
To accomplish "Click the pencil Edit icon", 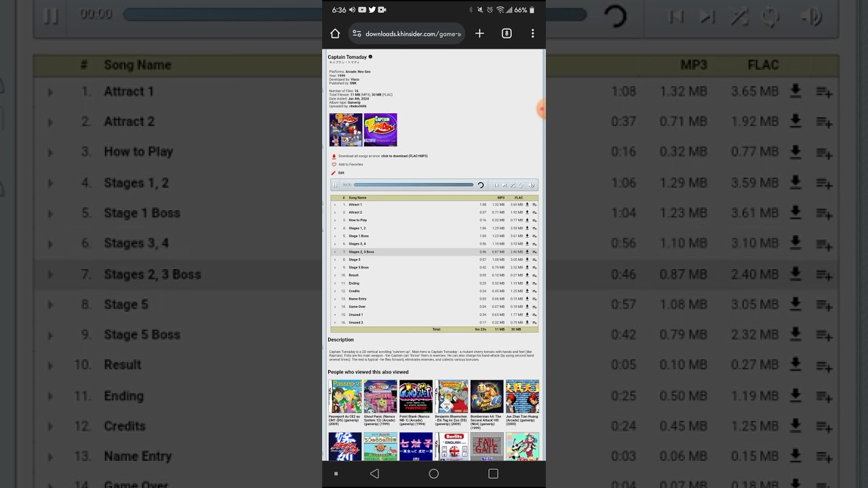I will (x=334, y=173).
